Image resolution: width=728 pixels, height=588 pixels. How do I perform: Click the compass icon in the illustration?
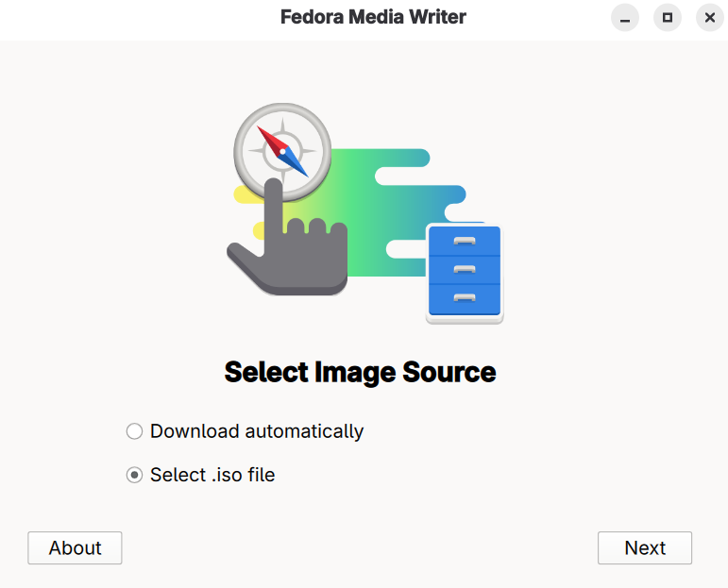point(282,151)
